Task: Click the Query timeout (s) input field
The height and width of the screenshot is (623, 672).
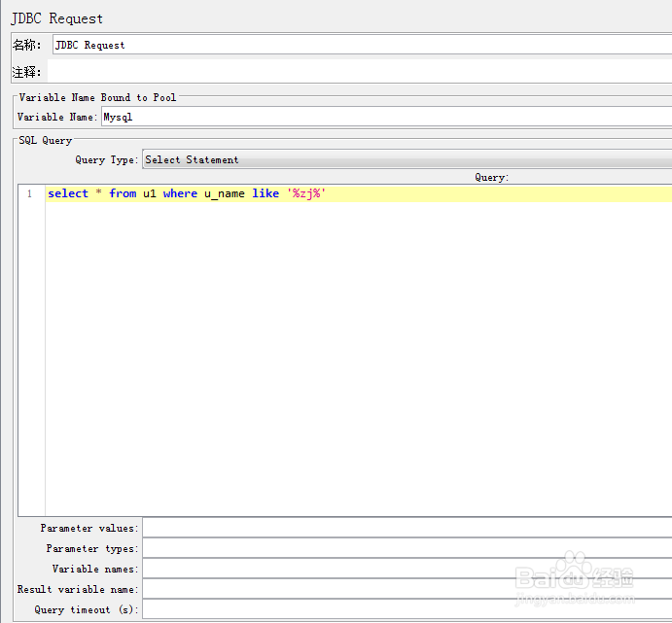Action: pyautogui.click(x=407, y=609)
